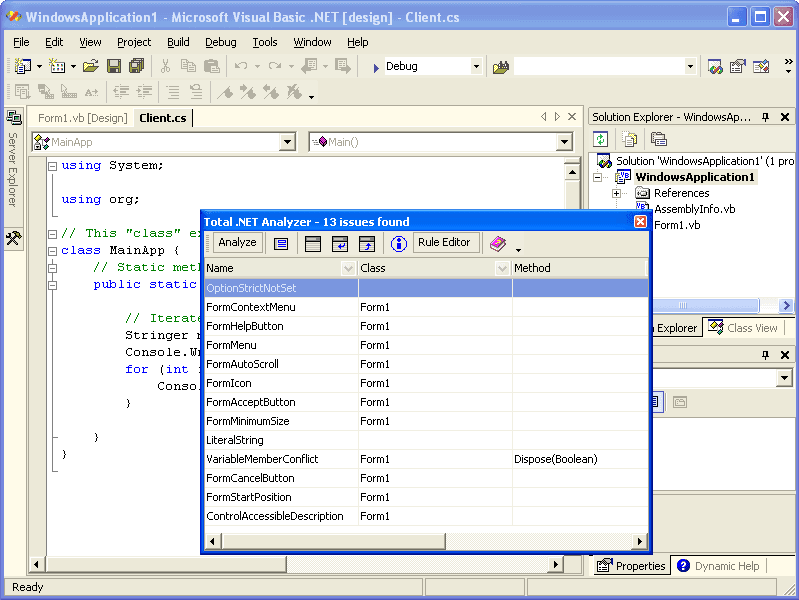Click the Decrease Indent icon
The height and width of the screenshot is (600, 799).
(x=121, y=92)
